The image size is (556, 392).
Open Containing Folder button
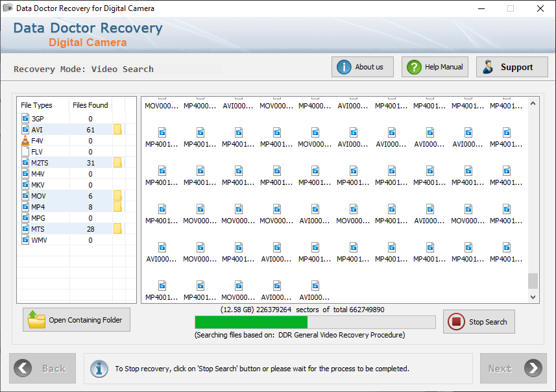coord(77,319)
